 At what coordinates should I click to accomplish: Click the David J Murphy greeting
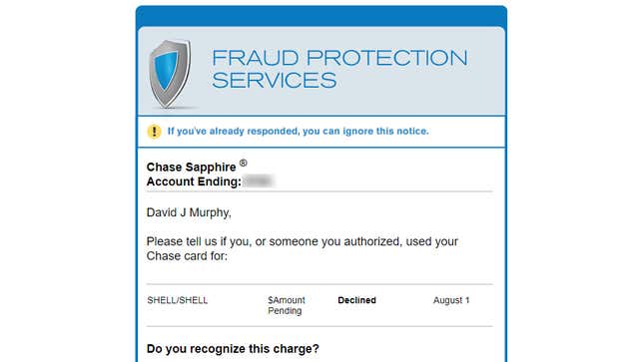click(189, 212)
